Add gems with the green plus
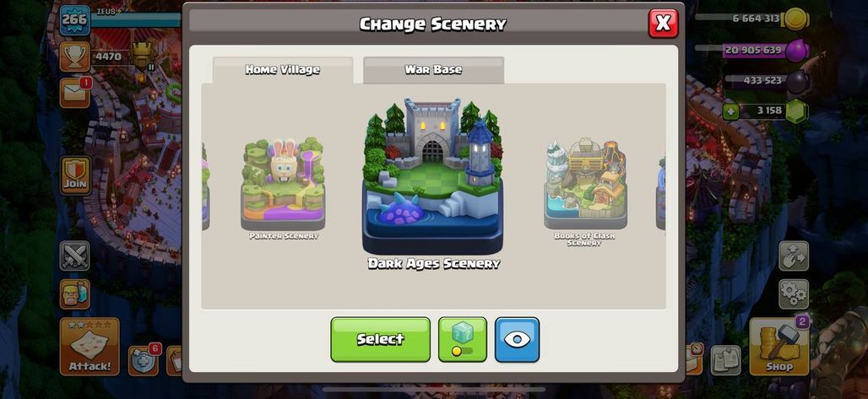The height and width of the screenshot is (399, 868). point(730,111)
